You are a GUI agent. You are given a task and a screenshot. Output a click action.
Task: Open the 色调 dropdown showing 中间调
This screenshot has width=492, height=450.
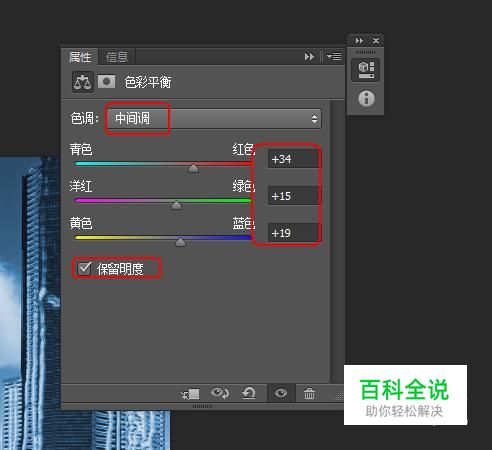coord(214,119)
